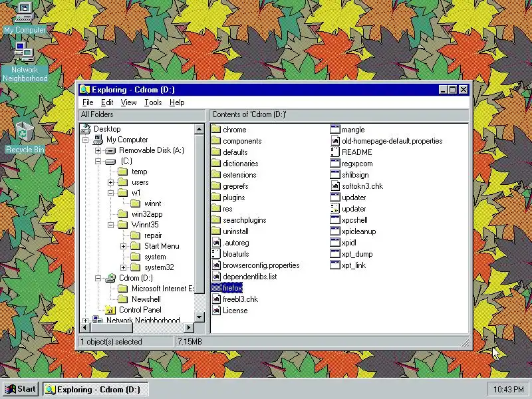Select Desktop at top of tree

[107, 129]
